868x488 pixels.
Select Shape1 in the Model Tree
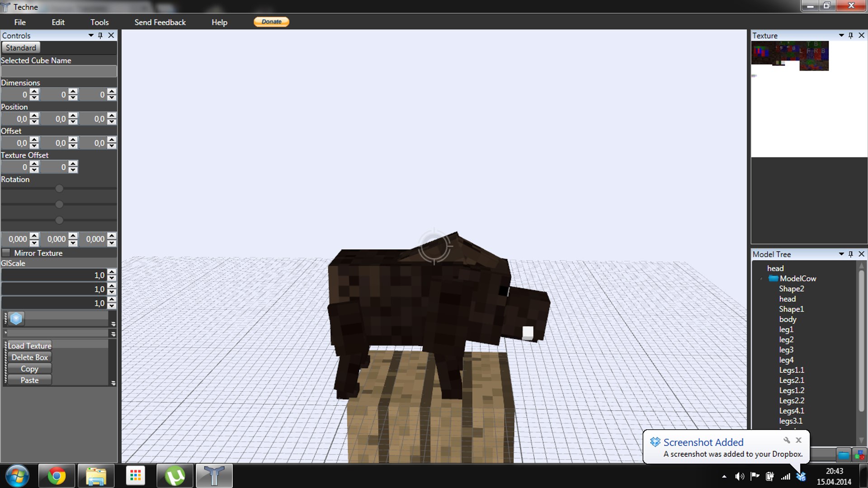tap(791, 309)
